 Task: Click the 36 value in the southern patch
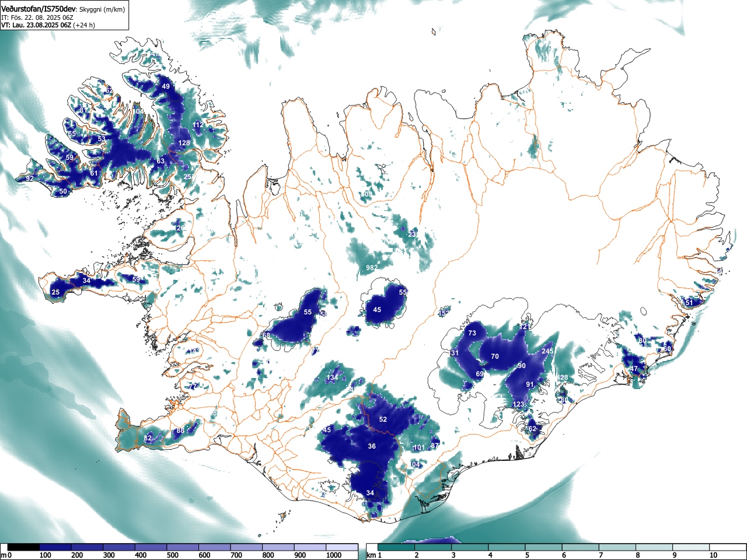point(372,446)
